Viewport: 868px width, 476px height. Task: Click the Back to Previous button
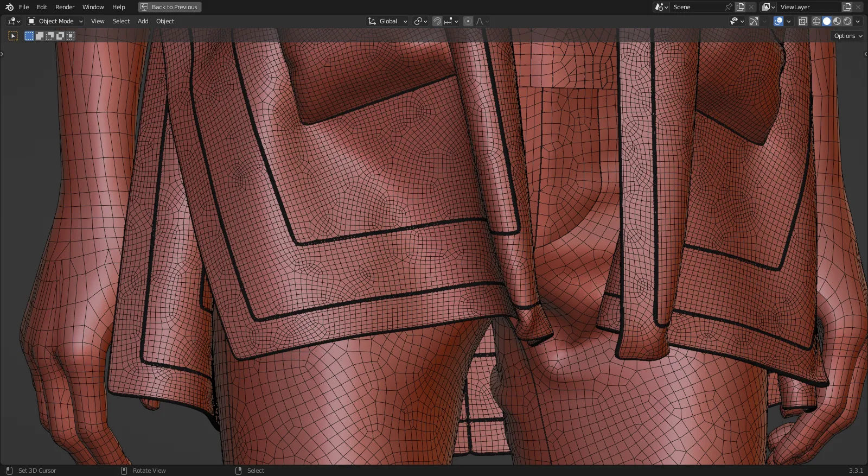[169, 7]
